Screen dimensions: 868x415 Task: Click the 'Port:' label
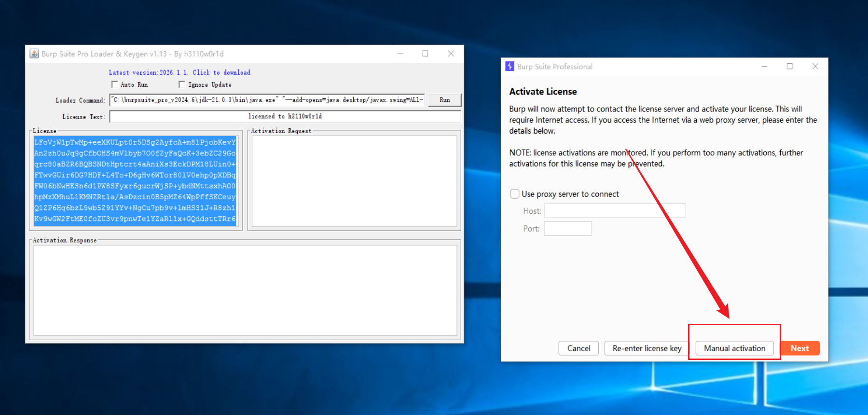coord(531,229)
